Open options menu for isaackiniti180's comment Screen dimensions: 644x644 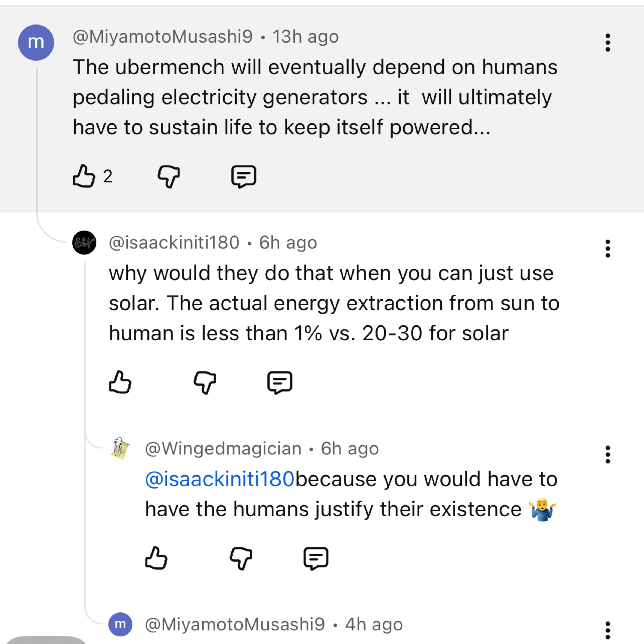[608, 249]
